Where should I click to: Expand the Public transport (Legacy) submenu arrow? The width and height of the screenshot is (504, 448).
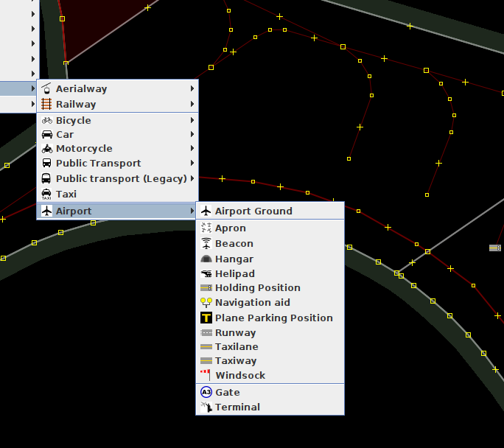[192, 178]
